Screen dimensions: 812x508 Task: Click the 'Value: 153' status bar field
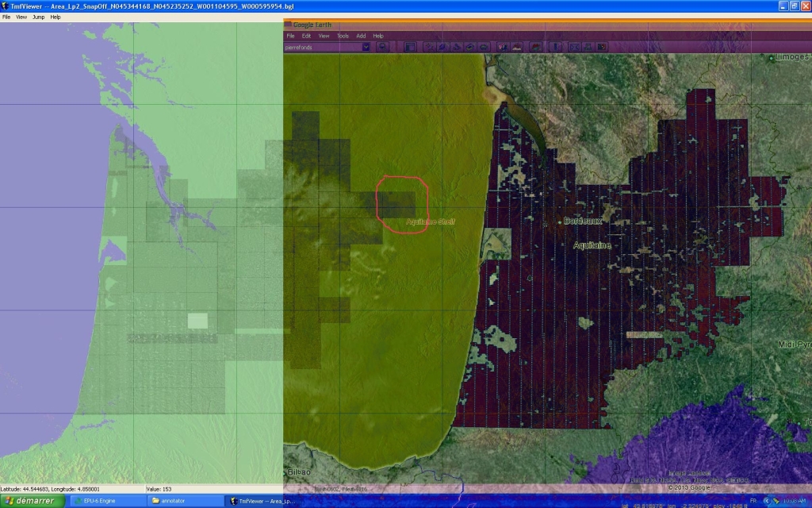159,489
